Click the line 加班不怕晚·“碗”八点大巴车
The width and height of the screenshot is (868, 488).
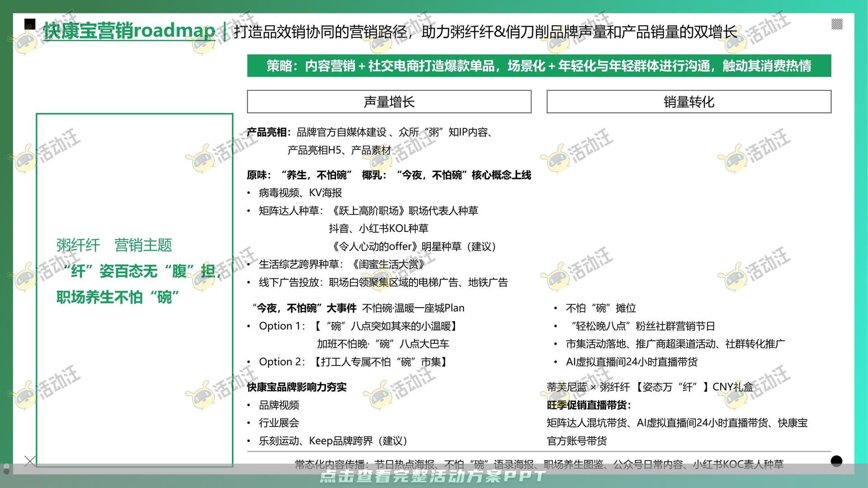point(383,344)
